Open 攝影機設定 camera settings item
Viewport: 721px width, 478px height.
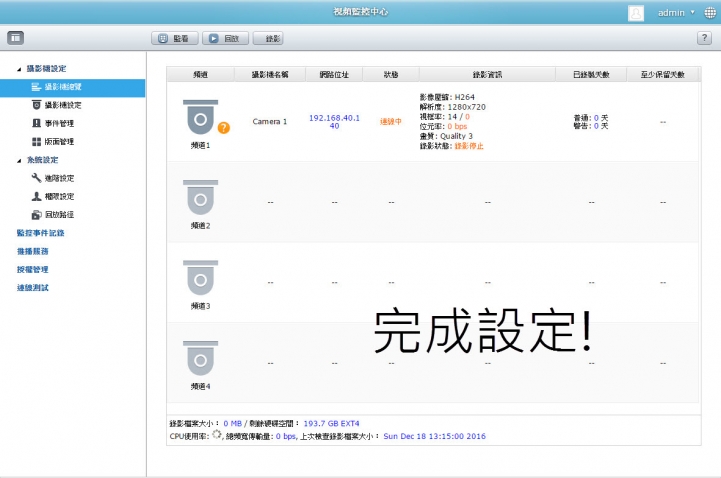(x=63, y=105)
